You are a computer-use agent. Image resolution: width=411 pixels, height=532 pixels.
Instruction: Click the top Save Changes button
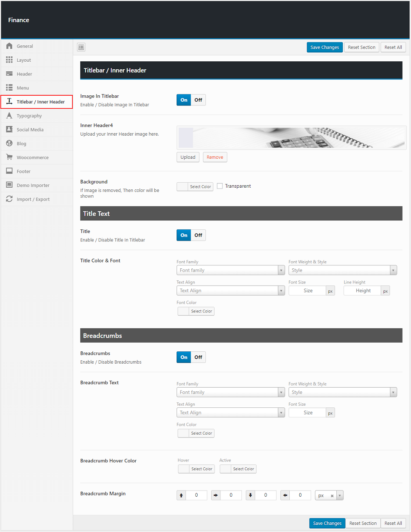click(x=325, y=47)
